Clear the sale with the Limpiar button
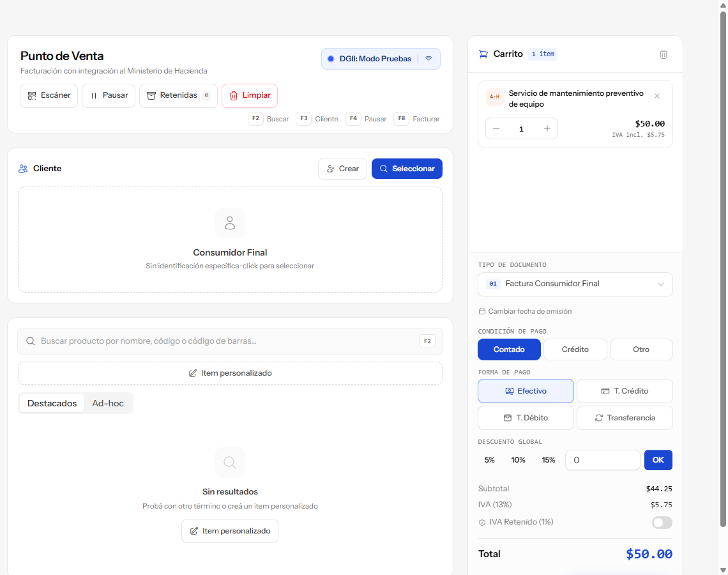 tap(250, 96)
